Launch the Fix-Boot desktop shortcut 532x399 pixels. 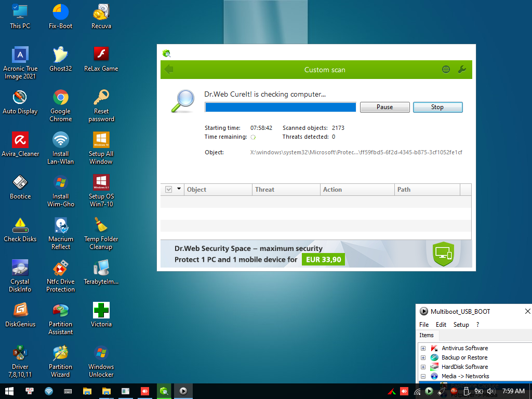point(60,17)
